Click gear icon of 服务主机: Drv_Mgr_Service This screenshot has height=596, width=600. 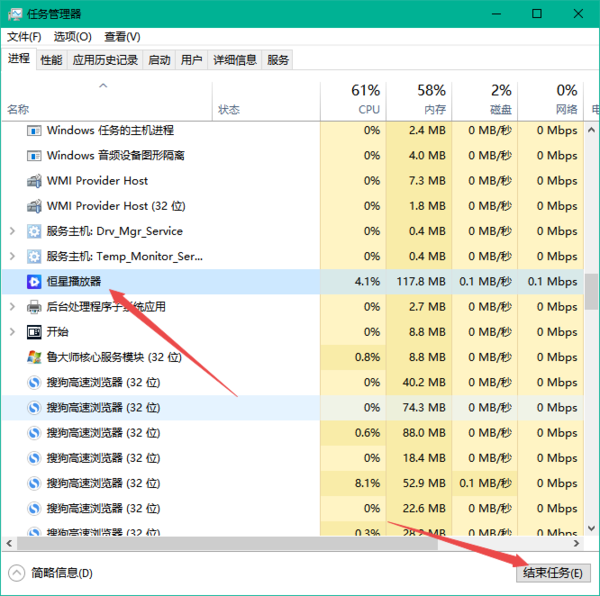click(x=34, y=231)
